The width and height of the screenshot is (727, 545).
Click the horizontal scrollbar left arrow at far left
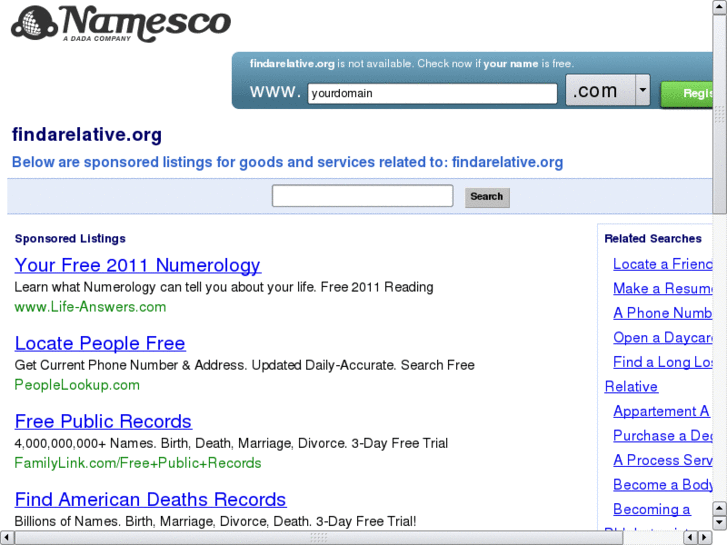click(6, 538)
